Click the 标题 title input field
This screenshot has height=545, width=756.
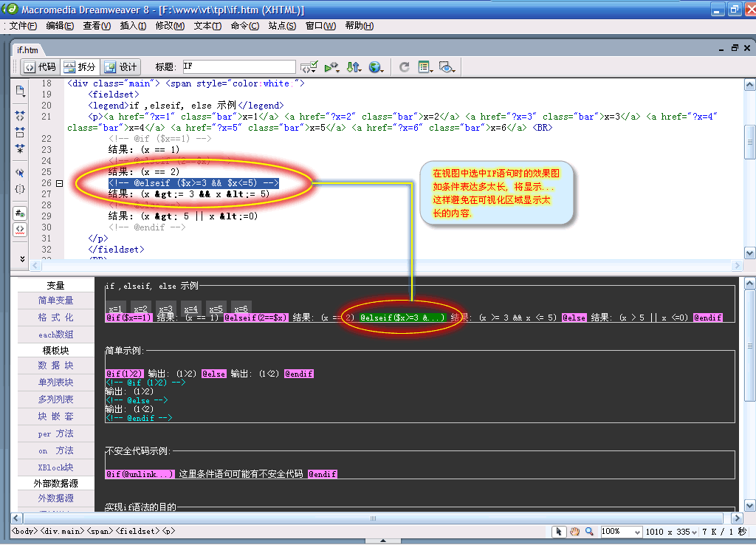tap(239, 66)
